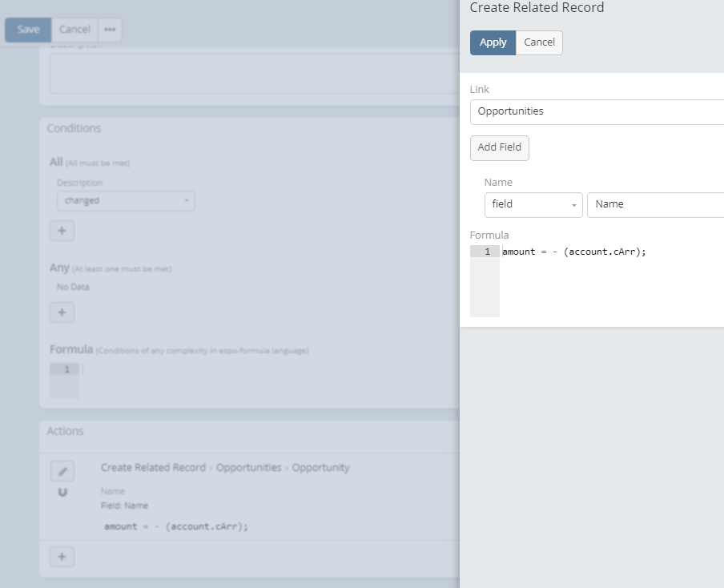The width and height of the screenshot is (724, 588).
Task: Click the pencil edit icon in Actions
Action: [x=62, y=471]
